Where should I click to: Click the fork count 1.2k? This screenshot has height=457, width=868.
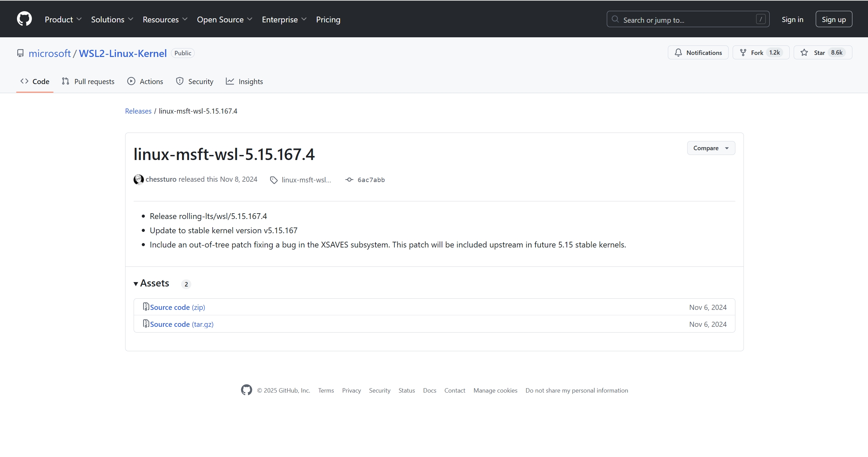click(x=774, y=53)
